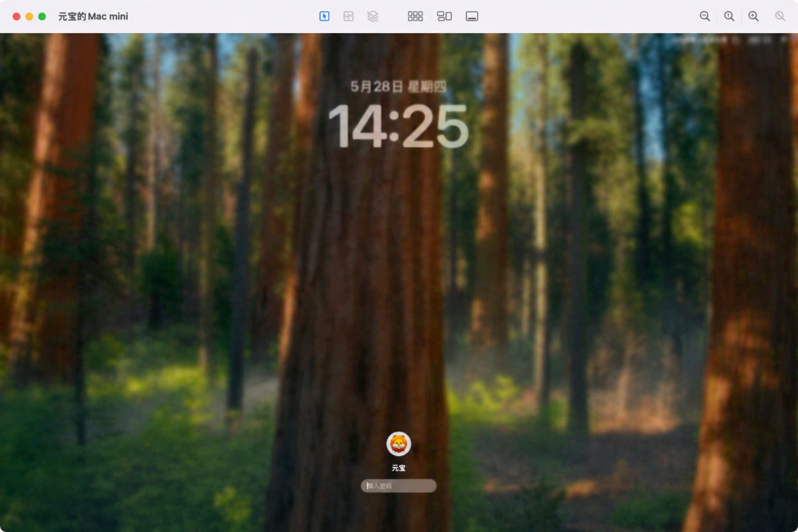This screenshot has height=532, width=798.
Task: Click the dimmed zoom-to-fit magnifier icon
Action: 780,16
